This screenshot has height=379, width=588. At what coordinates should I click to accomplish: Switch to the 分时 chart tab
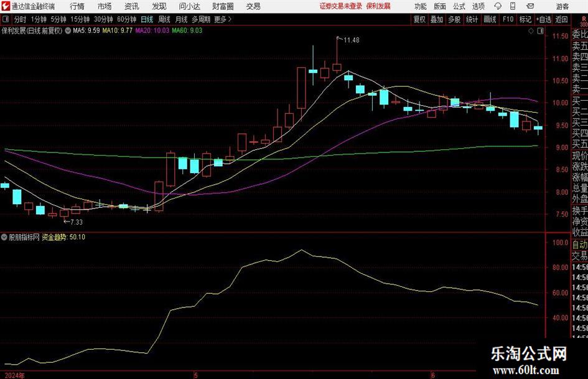[x=21, y=19]
